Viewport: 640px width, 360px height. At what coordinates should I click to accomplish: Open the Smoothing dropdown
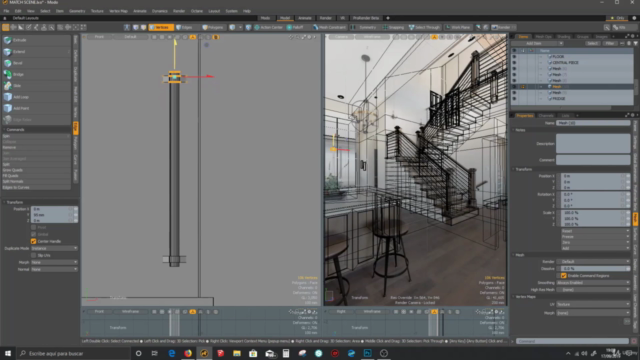(x=594, y=282)
